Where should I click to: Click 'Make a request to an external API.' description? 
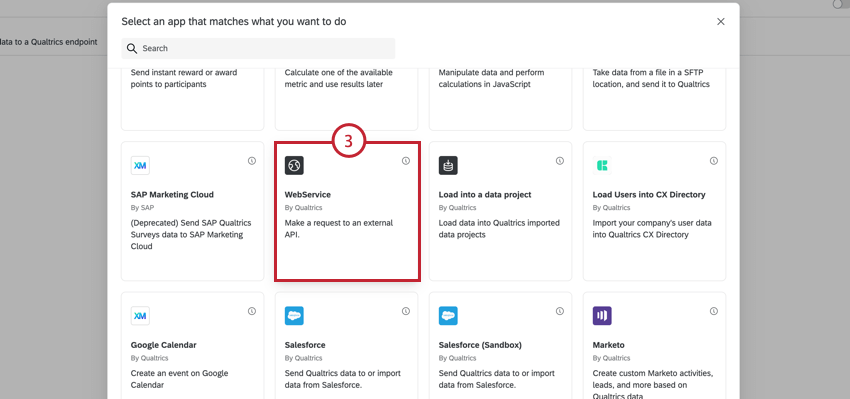click(x=339, y=229)
